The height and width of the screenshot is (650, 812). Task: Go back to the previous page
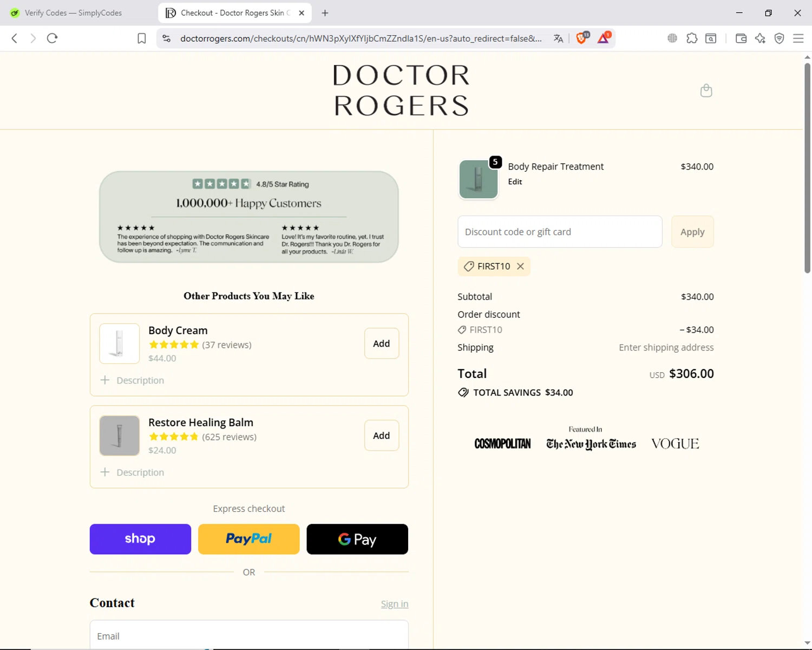coord(15,38)
